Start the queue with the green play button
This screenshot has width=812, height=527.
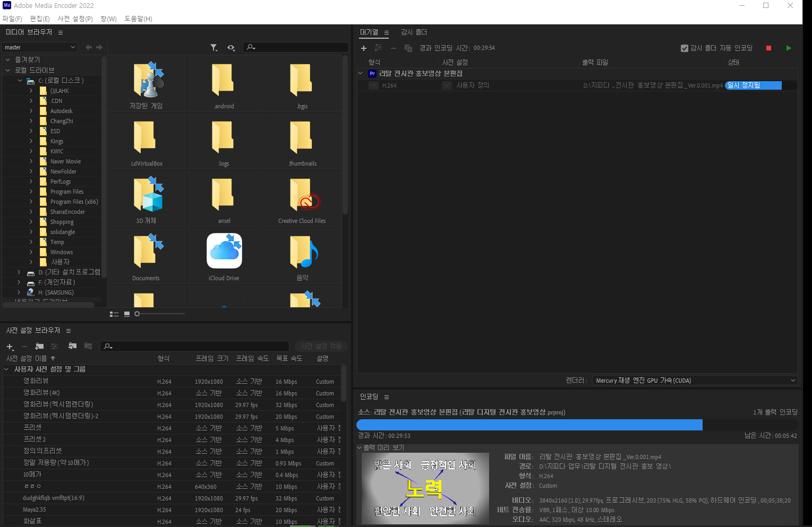click(788, 48)
